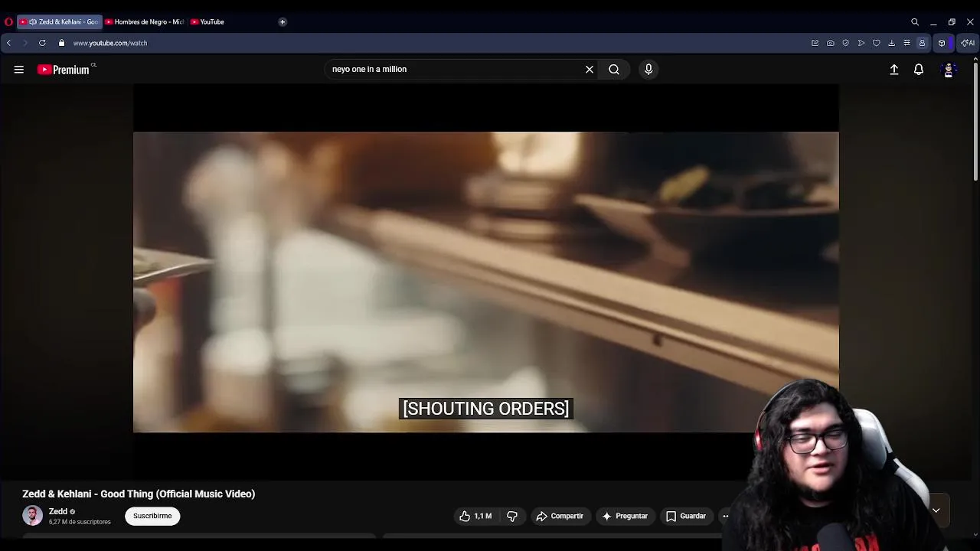Open the send/flow arrow icon

coord(861,43)
